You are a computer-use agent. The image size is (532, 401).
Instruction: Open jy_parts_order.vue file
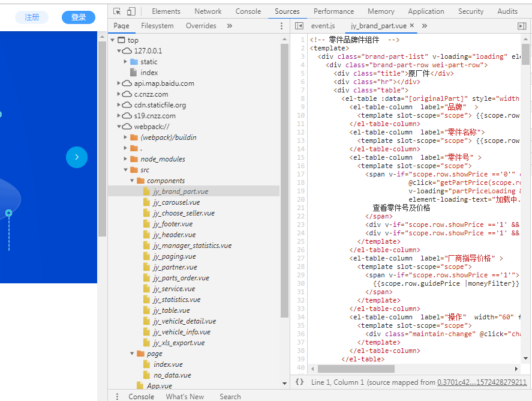[181, 278]
